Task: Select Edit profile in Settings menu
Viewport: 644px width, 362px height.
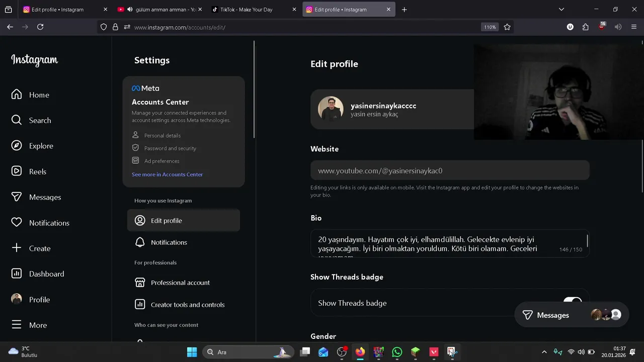Action: point(184,220)
